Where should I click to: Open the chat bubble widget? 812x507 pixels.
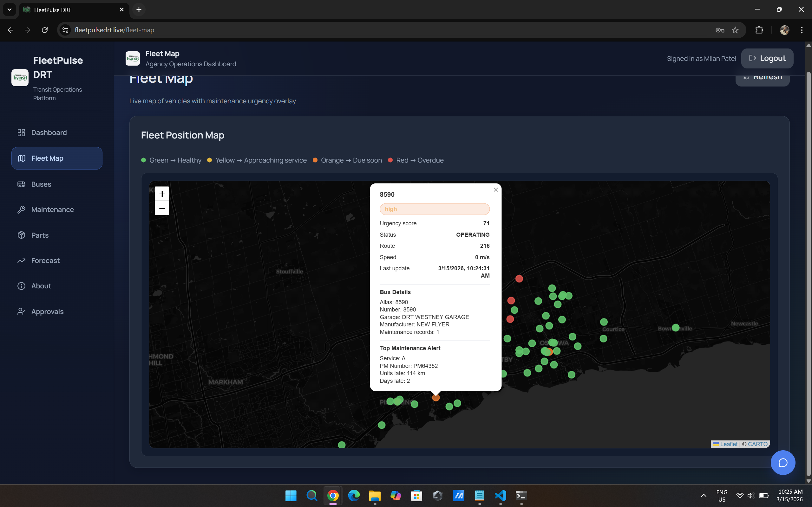783,462
